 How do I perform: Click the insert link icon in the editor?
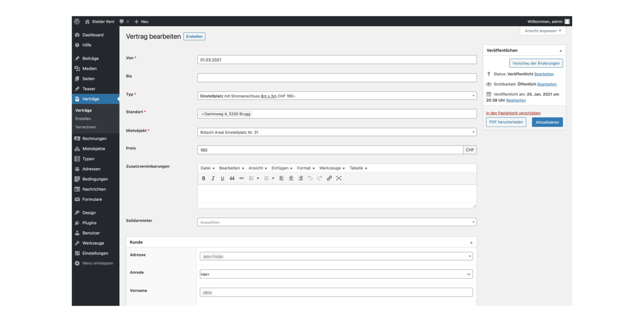pos(329,178)
